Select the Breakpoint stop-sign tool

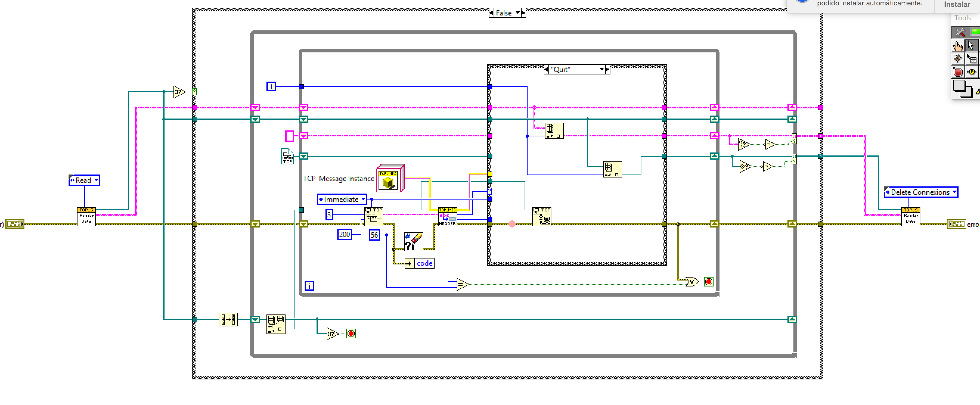958,71
